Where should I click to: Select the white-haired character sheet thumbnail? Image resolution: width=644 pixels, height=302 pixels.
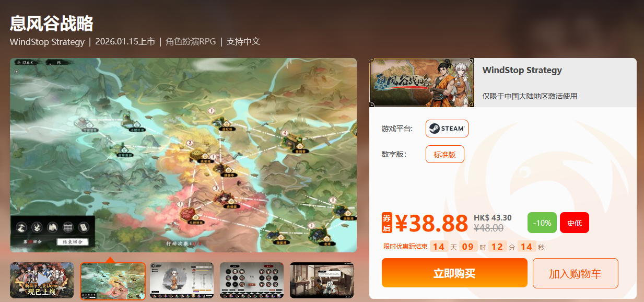[x=182, y=281]
